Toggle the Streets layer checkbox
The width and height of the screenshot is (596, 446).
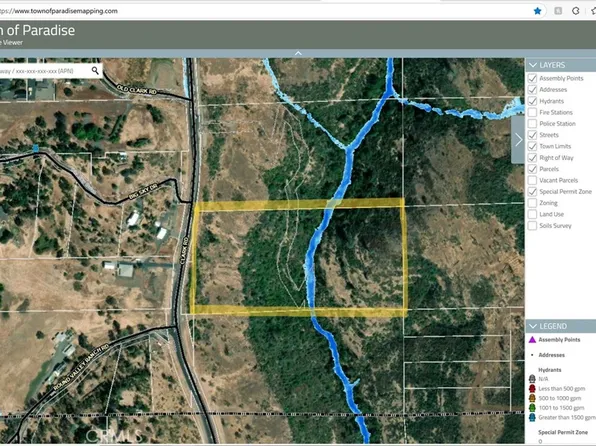click(533, 135)
